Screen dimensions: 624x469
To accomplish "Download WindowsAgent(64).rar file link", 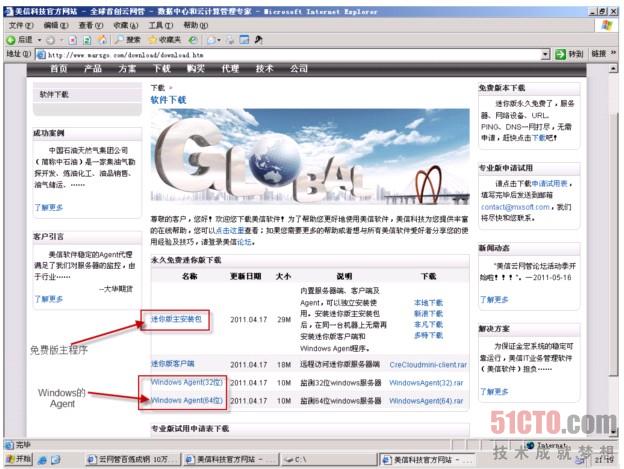I will click(x=426, y=401).
